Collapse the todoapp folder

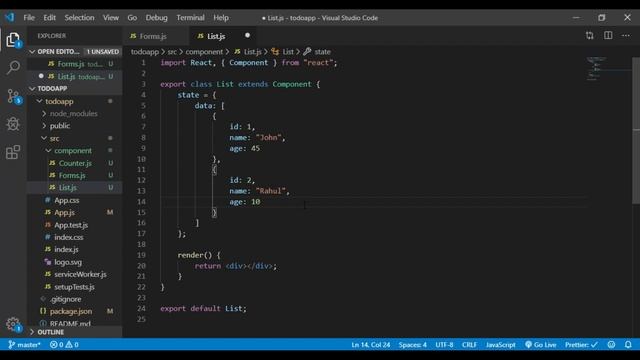[39, 101]
